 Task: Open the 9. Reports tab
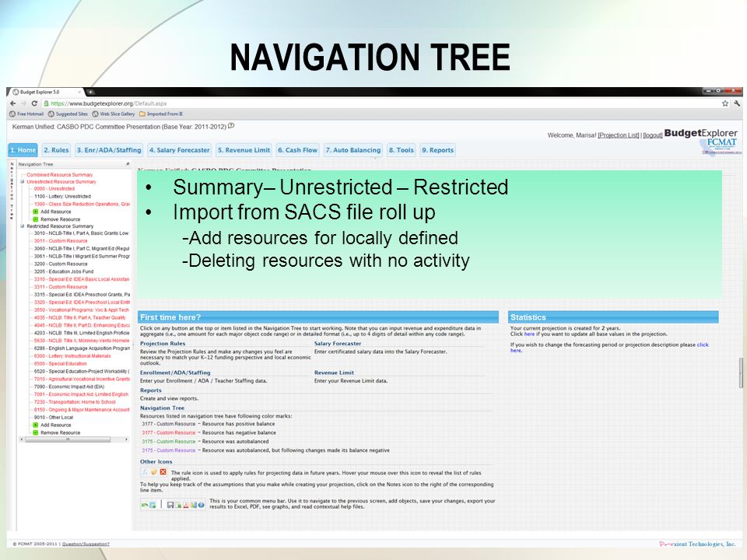coord(438,150)
